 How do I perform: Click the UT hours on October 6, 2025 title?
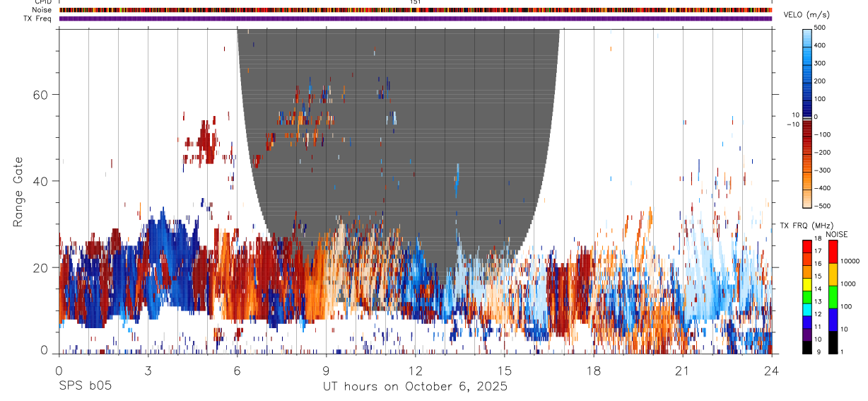pyautogui.click(x=415, y=387)
